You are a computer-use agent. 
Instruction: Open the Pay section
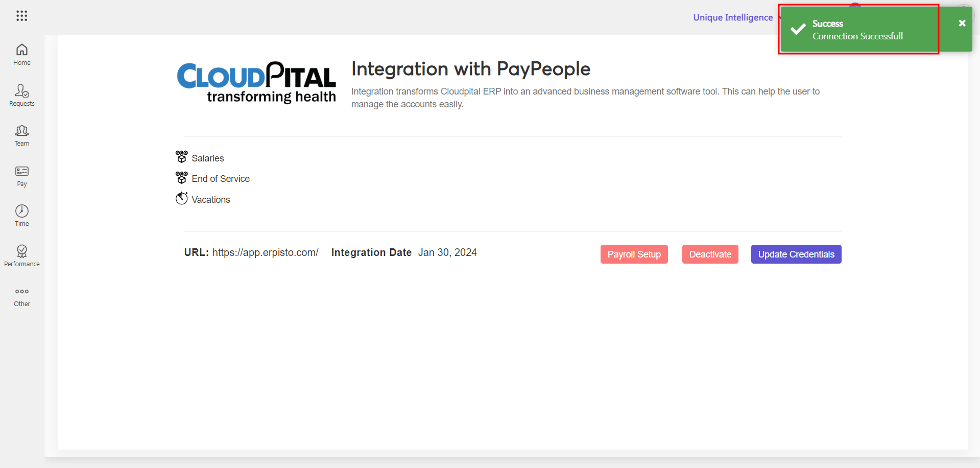22,176
